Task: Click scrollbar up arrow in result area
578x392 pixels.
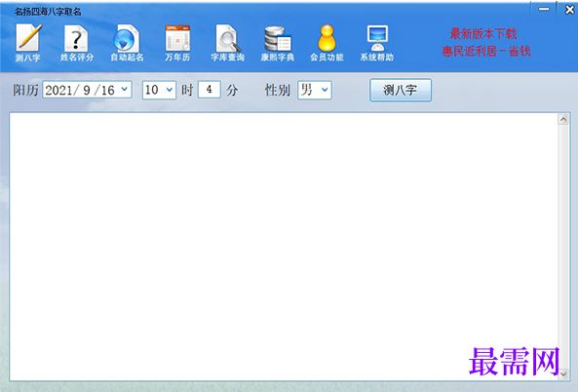Action: tap(562, 119)
